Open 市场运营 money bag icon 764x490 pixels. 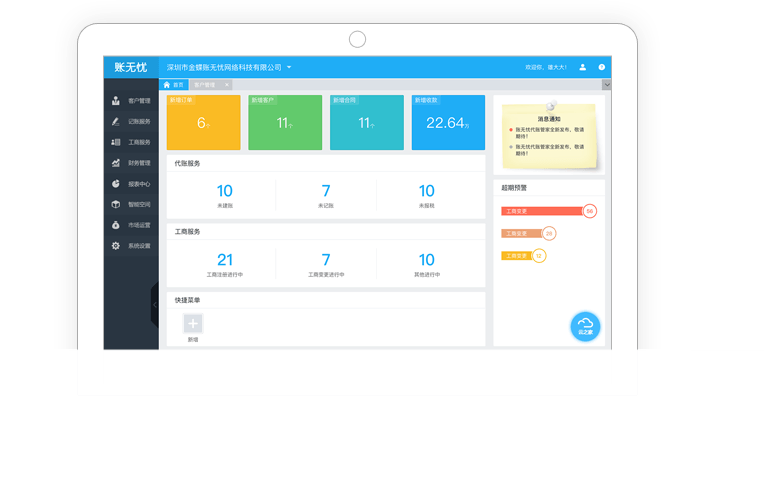pos(116,225)
